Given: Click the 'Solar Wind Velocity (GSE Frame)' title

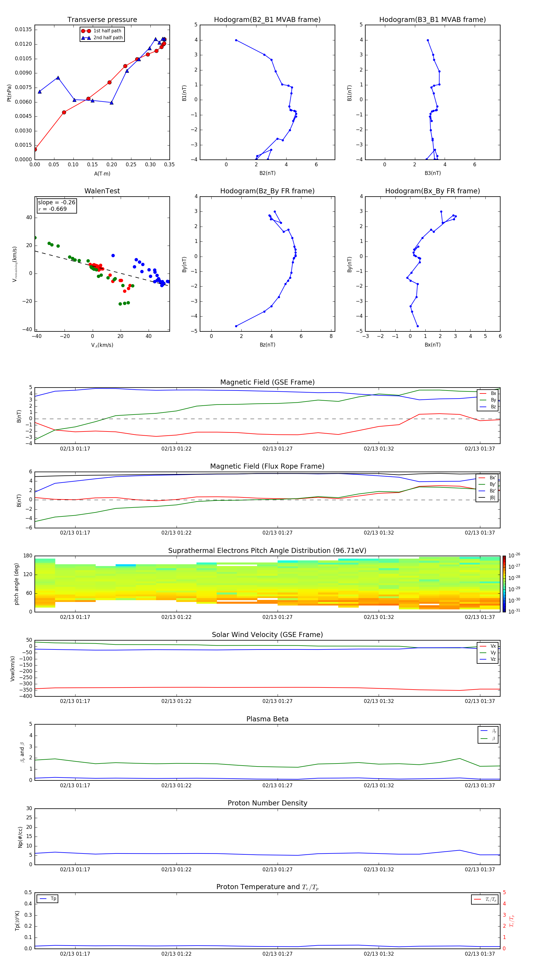Looking at the screenshot, I should click(267, 635).
